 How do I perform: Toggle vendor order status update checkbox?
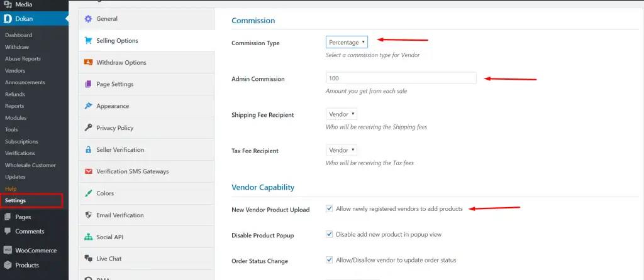click(330, 260)
